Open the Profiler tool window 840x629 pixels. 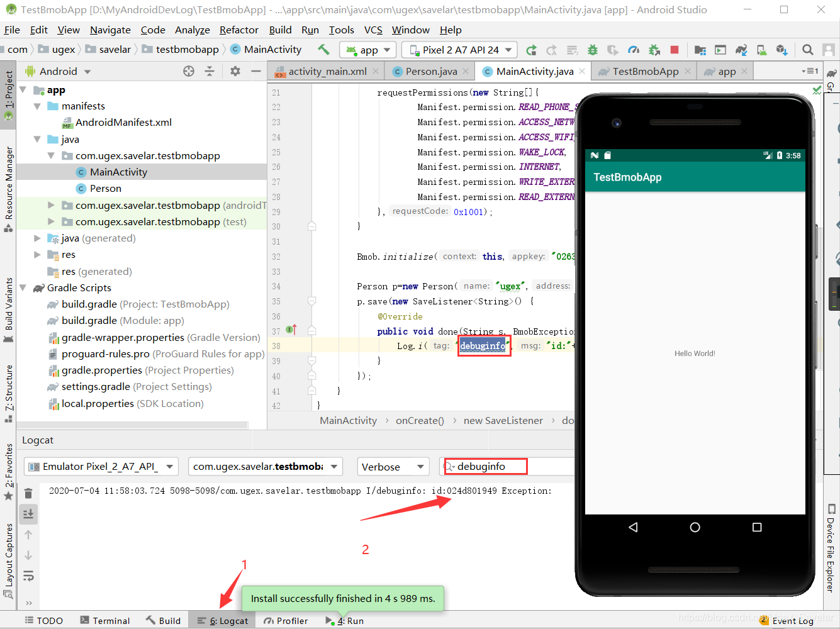click(x=286, y=620)
